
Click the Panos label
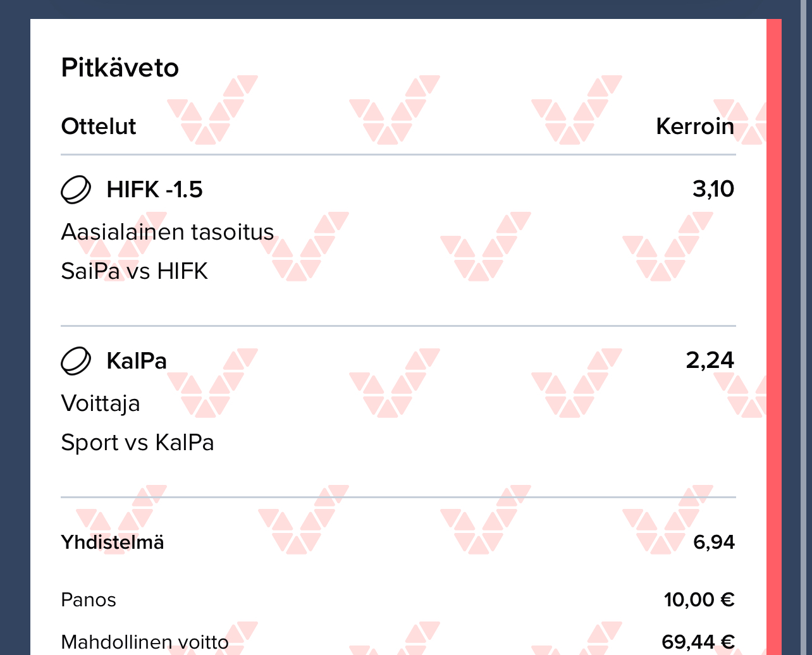(x=89, y=599)
